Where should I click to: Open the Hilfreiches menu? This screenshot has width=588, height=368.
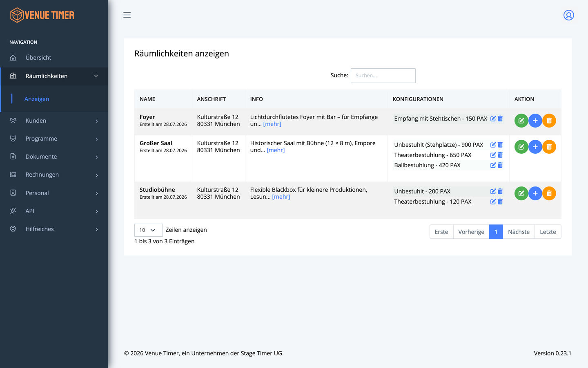(x=54, y=229)
